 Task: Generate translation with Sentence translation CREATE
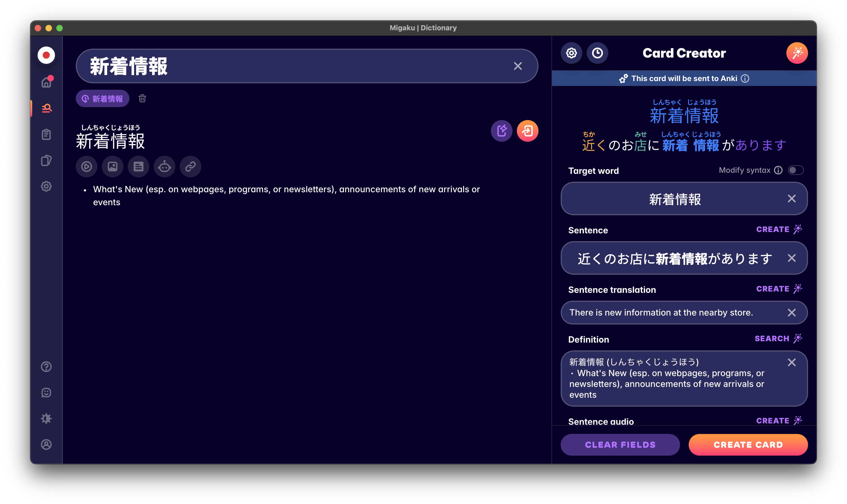click(x=779, y=289)
